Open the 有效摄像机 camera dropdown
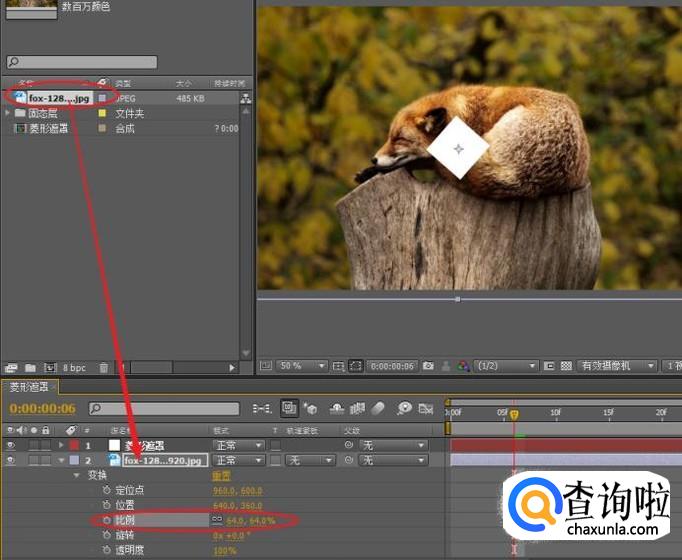 point(617,367)
